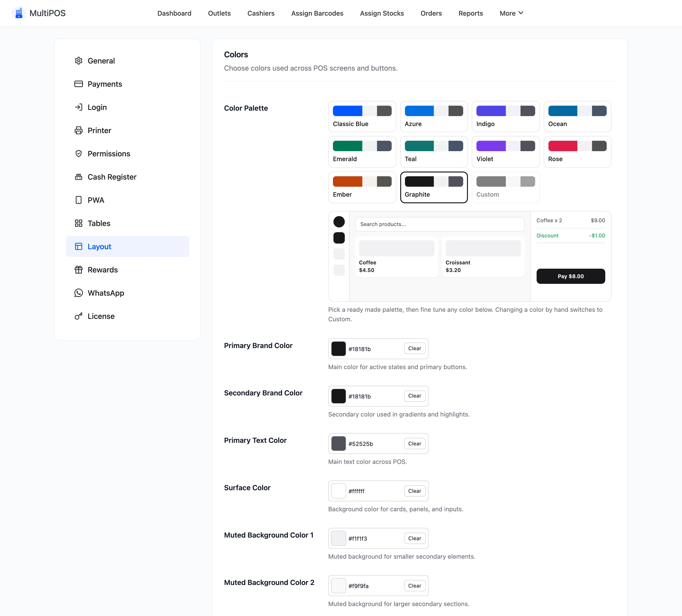
Task: Click the WhatsApp chat icon
Action: (x=78, y=293)
